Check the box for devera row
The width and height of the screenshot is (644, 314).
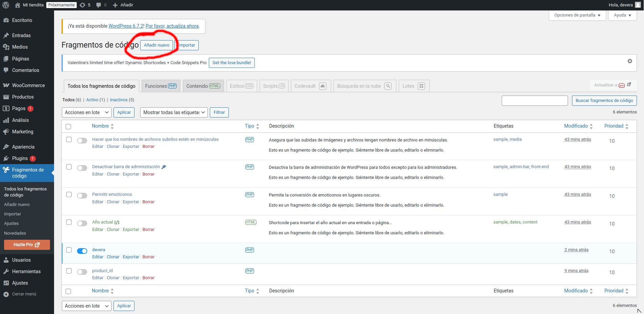click(69, 250)
